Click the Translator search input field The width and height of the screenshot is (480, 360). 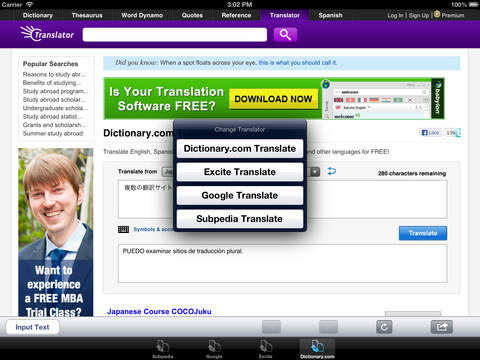175,35
